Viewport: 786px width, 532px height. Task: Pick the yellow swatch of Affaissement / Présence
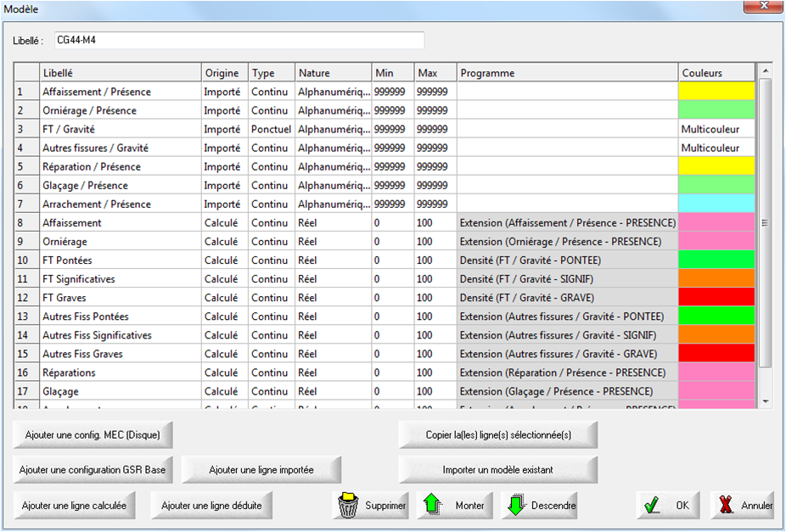coord(716,92)
